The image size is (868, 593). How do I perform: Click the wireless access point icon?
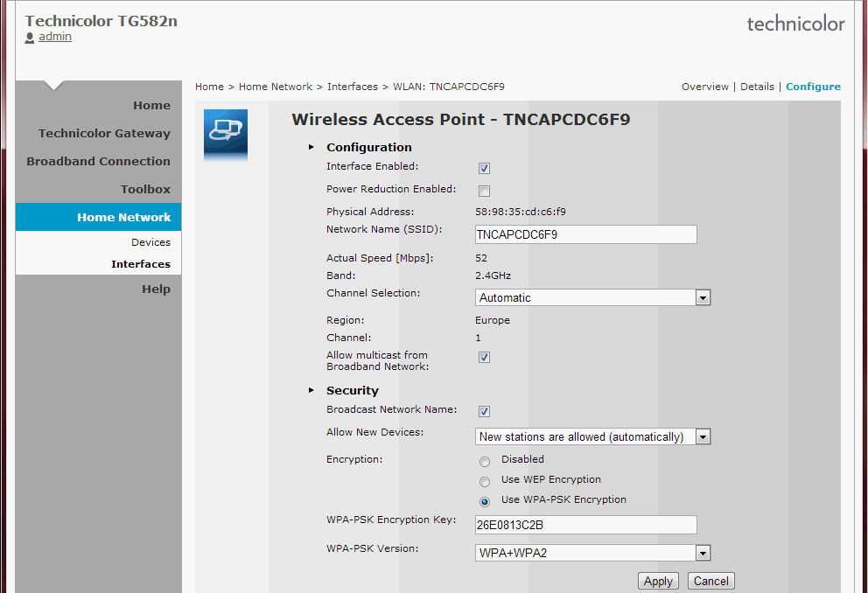coord(226,133)
